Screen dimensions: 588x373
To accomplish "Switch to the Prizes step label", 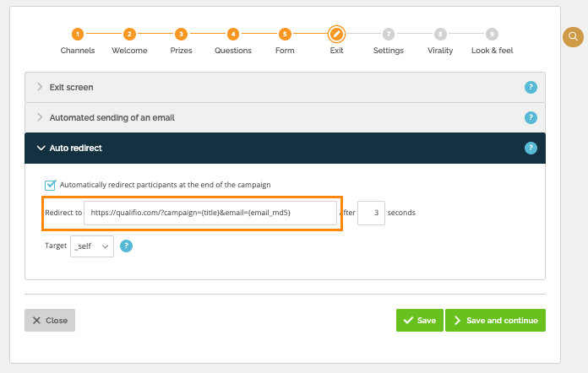I will coord(181,51).
